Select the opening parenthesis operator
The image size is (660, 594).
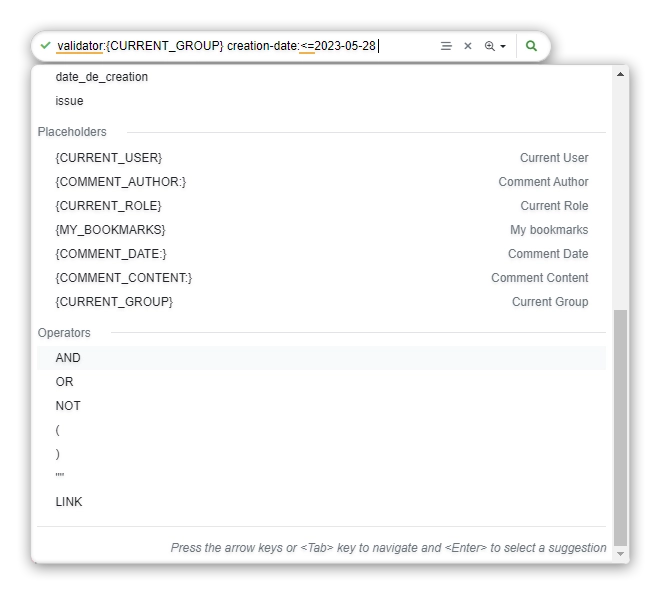pyautogui.click(x=322, y=430)
